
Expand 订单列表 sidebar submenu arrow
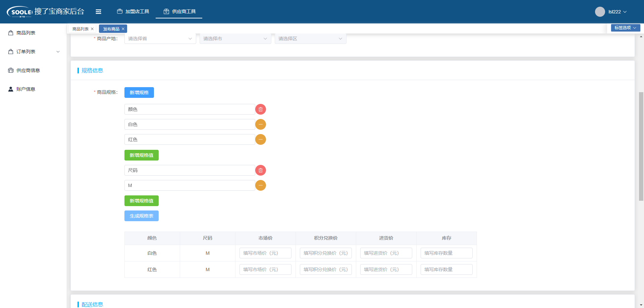coord(58,52)
